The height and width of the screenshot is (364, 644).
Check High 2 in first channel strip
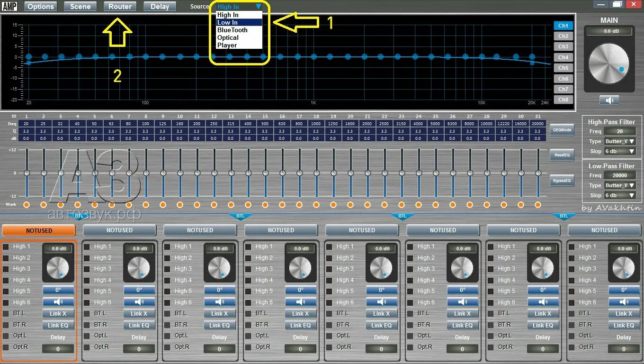click(x=6, y=258)
